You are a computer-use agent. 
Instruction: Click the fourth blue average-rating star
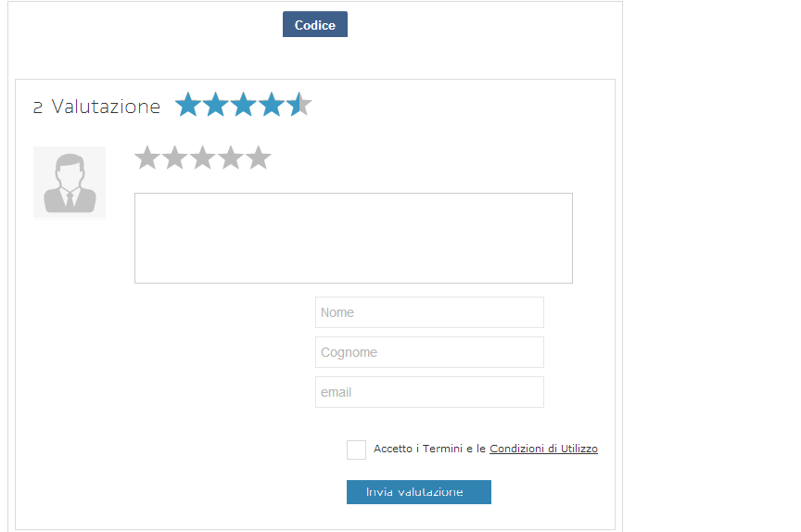[x=272, y=104]
